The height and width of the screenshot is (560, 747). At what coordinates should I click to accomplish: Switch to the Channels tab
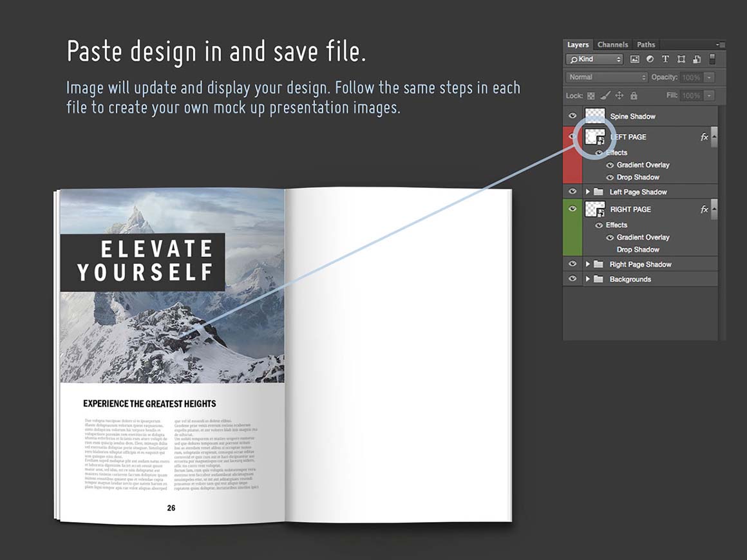pos(612,44)
